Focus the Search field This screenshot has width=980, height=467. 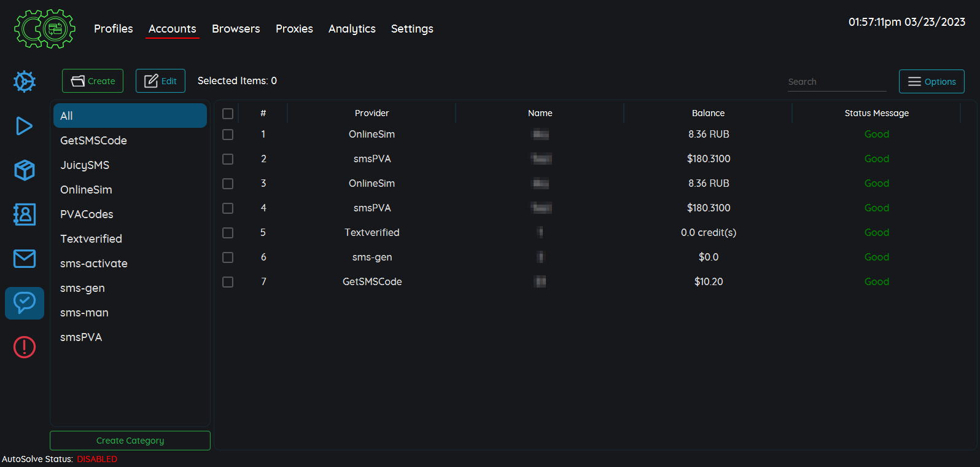[x=837, y=82]
